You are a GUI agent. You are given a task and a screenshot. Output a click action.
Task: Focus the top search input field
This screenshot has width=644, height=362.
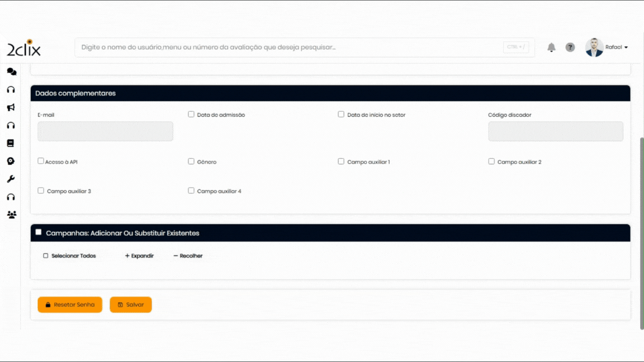[x=291, y=47]
